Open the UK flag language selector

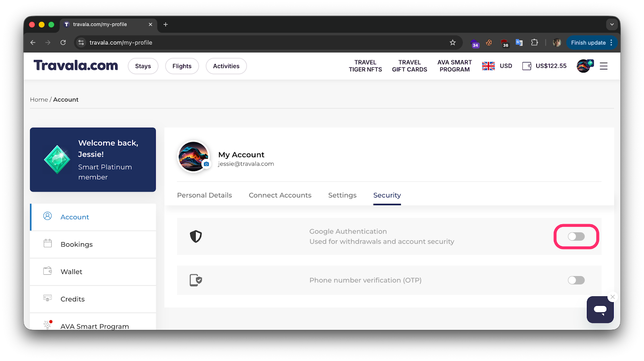pos(489,66)
